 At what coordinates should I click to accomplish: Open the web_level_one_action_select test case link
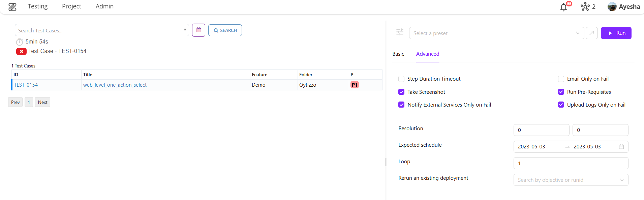pyautogui.click(x=115, y=85)
